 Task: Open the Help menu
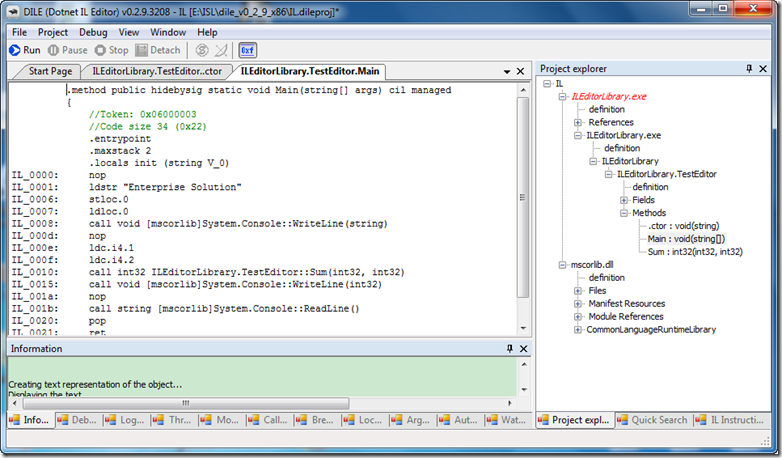207,32
